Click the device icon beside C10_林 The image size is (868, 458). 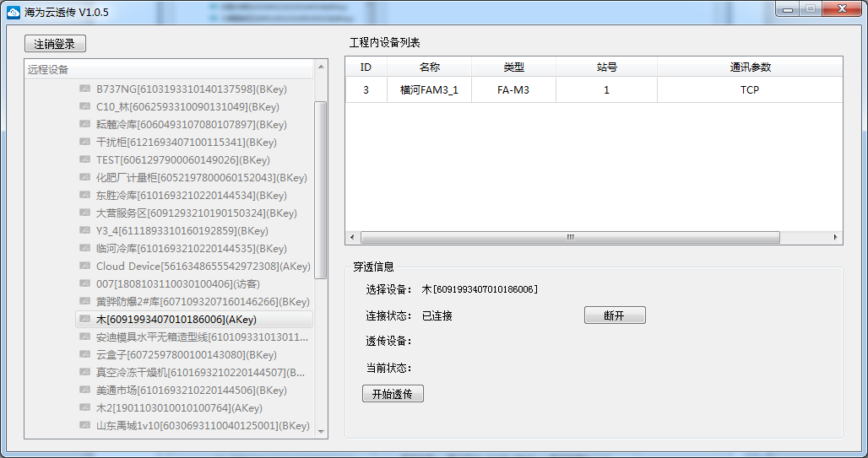click(x=84, y=106)
